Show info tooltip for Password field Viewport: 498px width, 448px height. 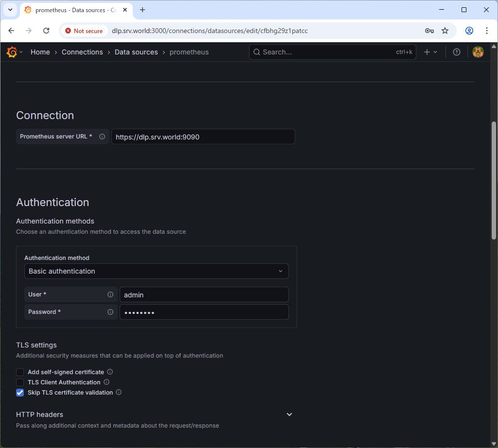click(110, 312)
